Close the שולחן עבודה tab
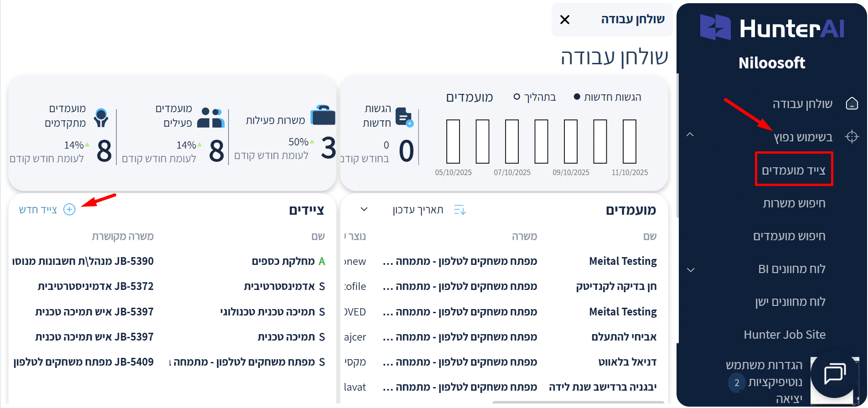868x408 pixels. [564, 20]
